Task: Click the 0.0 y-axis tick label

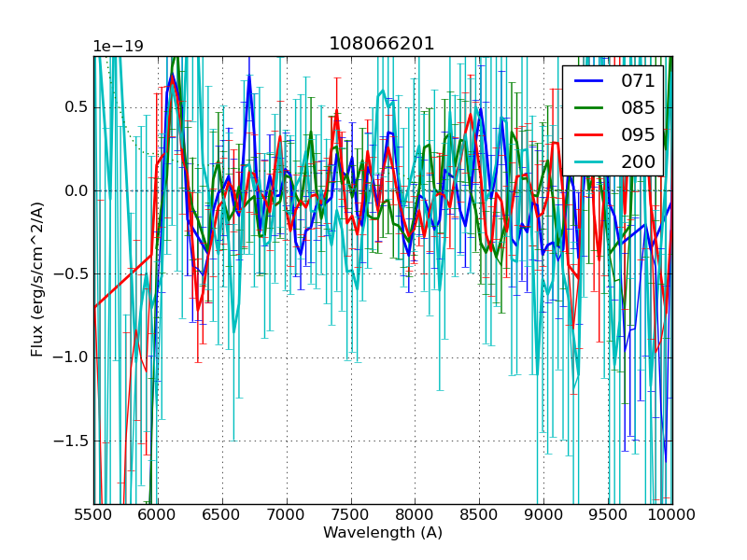Action: pyautogui.click(x=75, y=190)
